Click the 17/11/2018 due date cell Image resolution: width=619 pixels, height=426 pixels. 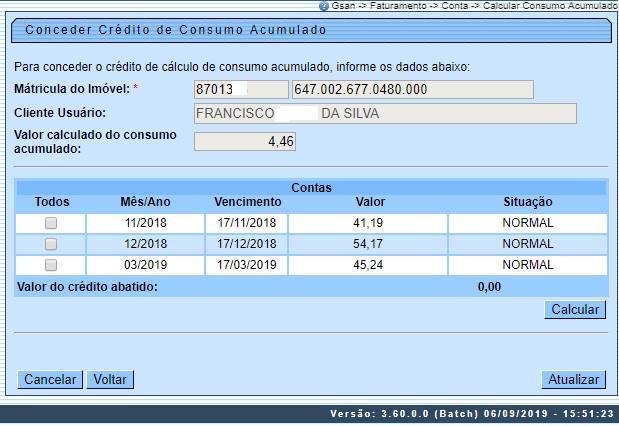[x=247, y=223]
